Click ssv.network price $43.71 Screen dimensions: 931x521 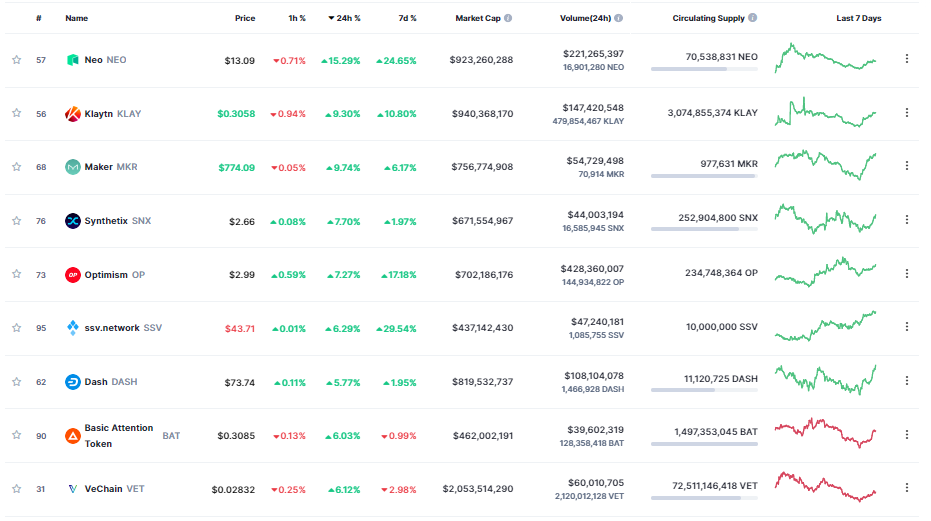tap(240, 329)
